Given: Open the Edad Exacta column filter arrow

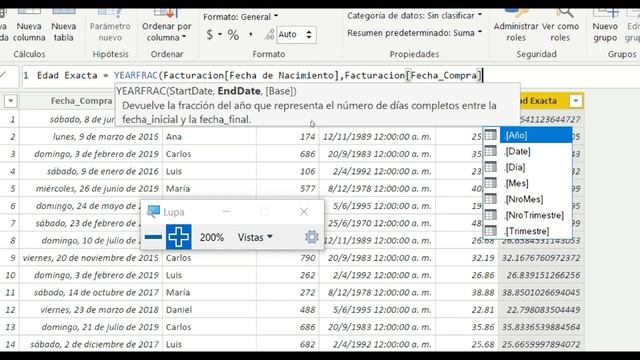Looking at the screenshot, I should tap(576, 101).
